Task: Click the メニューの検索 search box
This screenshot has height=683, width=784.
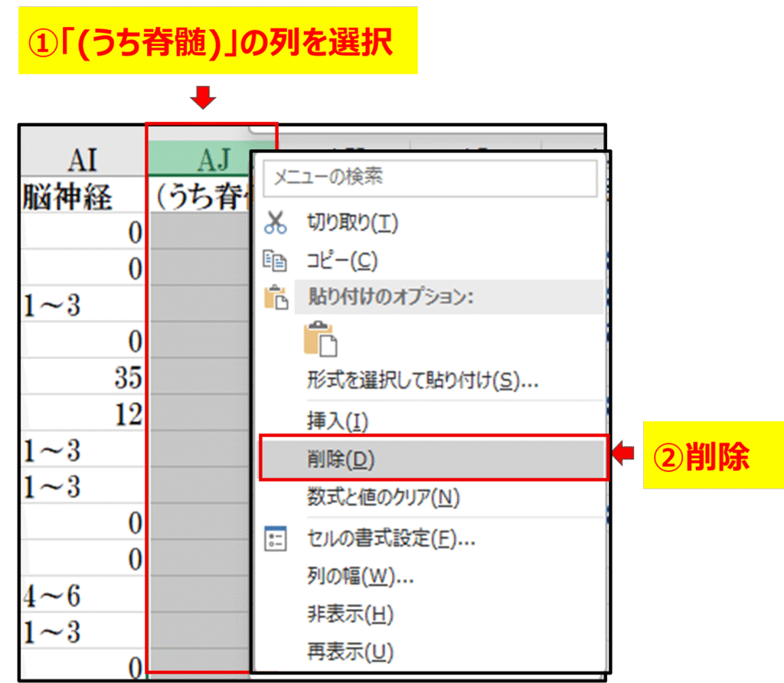Action: pos(429,178)
